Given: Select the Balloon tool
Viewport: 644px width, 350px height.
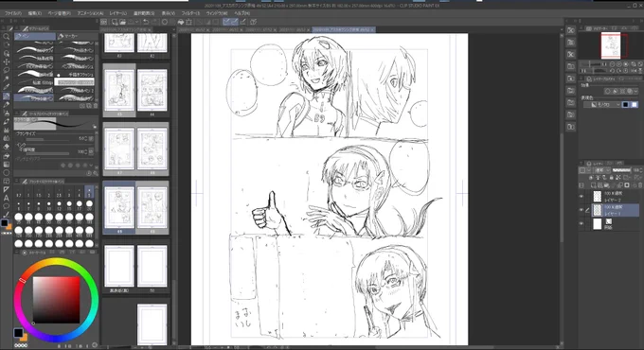Looking at the screenshot, I should [7, 206].
